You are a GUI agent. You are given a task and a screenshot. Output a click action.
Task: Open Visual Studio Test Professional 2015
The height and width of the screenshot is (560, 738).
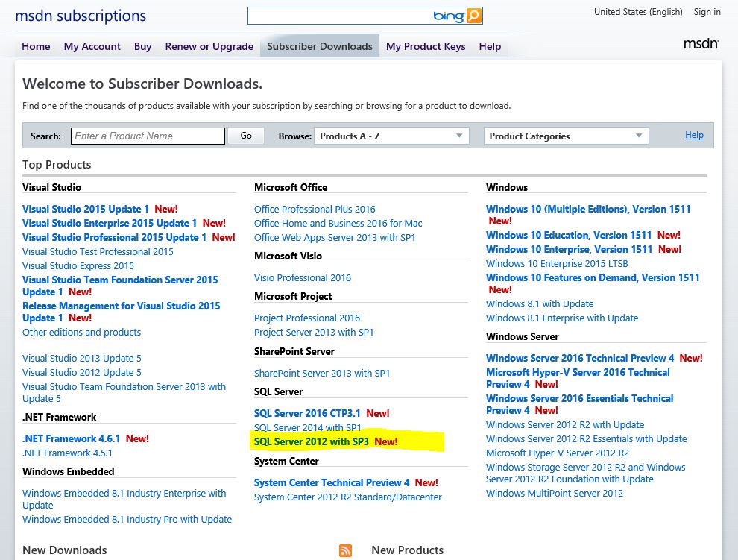tap(98, 251)
